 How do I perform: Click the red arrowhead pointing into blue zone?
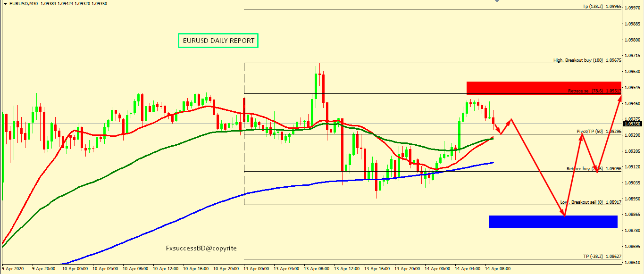click(563, 215)
